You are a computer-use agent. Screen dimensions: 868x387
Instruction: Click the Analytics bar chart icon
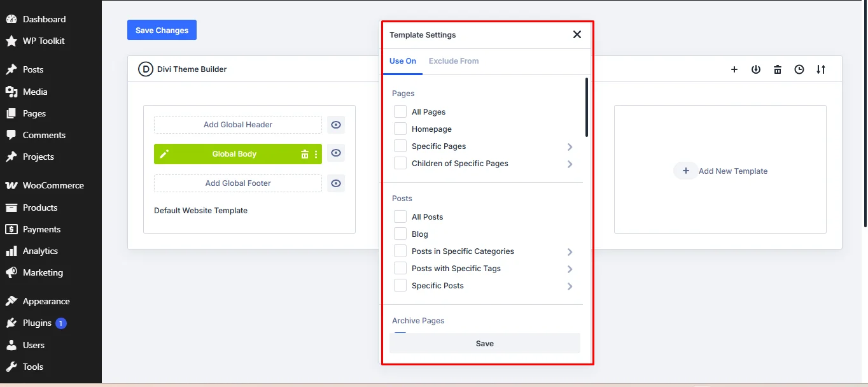pos(11,251)
